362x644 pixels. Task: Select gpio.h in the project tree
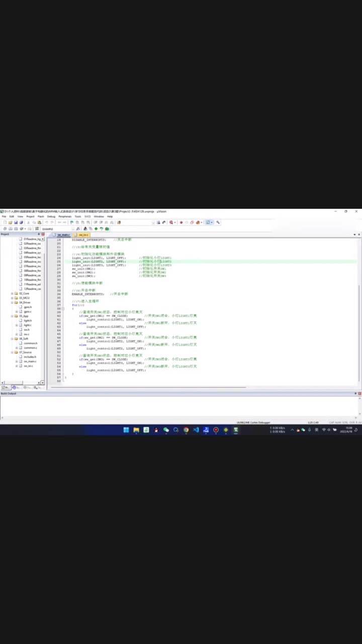[28, 307]
